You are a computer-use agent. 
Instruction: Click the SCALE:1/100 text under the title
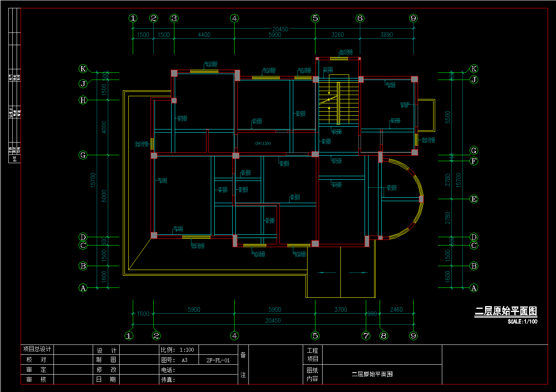(x=522, y=322)
